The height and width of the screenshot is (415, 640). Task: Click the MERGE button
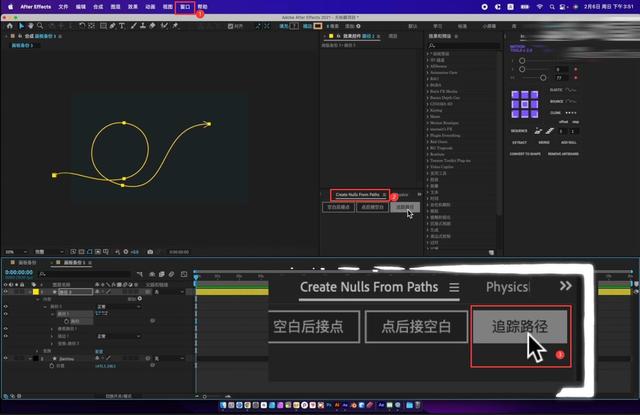pyautogui.click(x=544, y=142)
